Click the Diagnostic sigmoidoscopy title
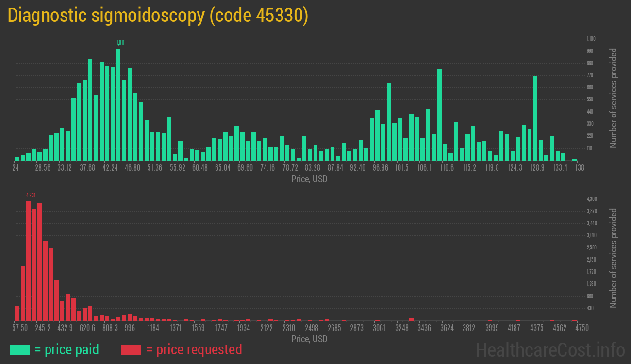 158,15
